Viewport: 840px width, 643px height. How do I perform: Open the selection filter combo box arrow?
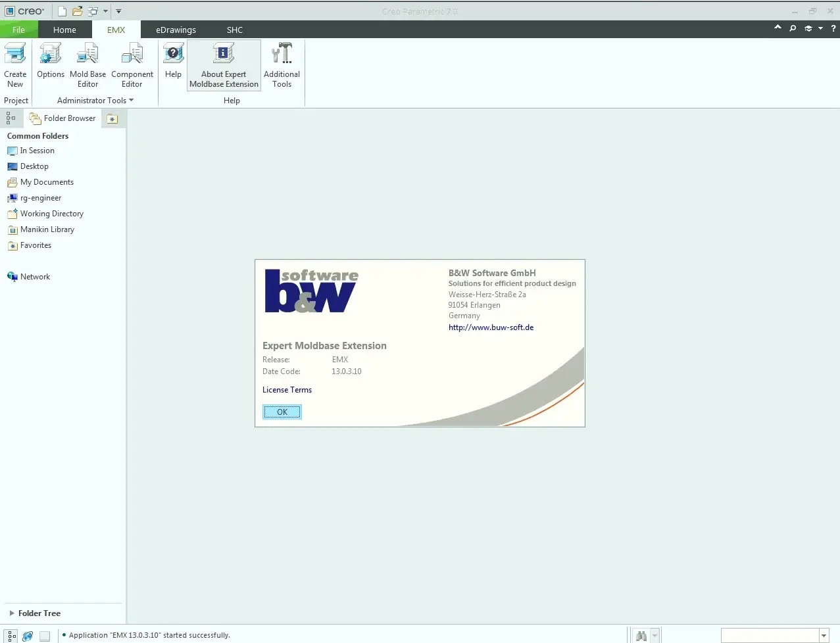point(824,636)
